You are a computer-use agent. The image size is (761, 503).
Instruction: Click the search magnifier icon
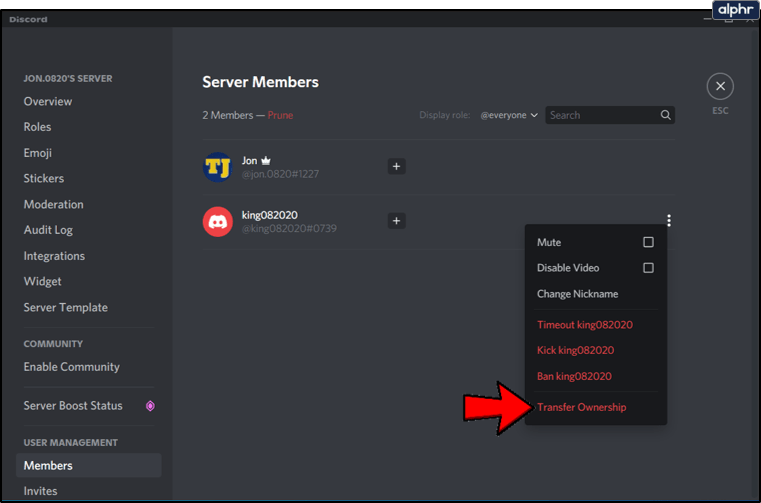(x=665, y=115)
